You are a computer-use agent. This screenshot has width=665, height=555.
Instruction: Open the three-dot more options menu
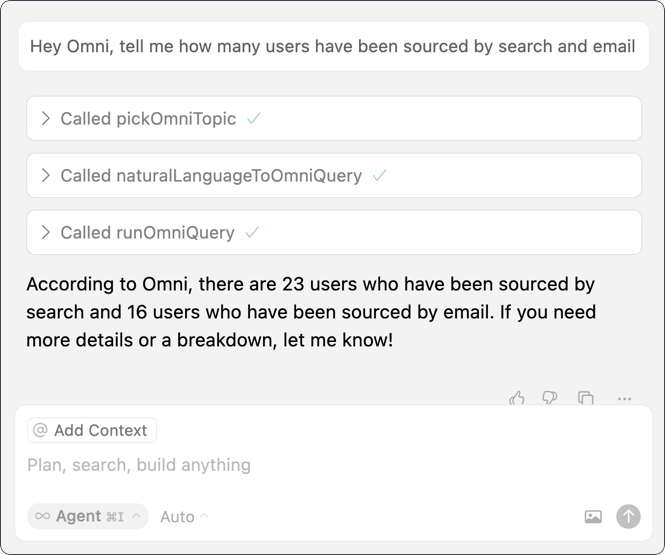click(624, 399)
